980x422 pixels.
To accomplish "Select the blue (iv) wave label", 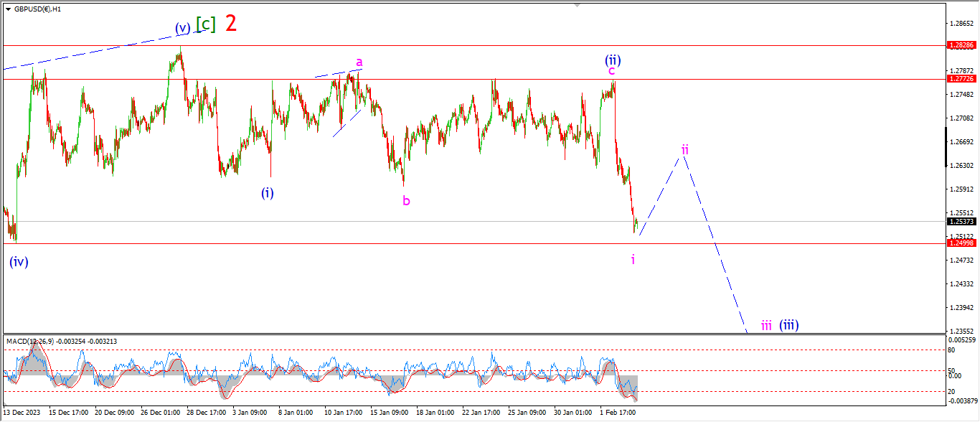I will coord(19,262).
